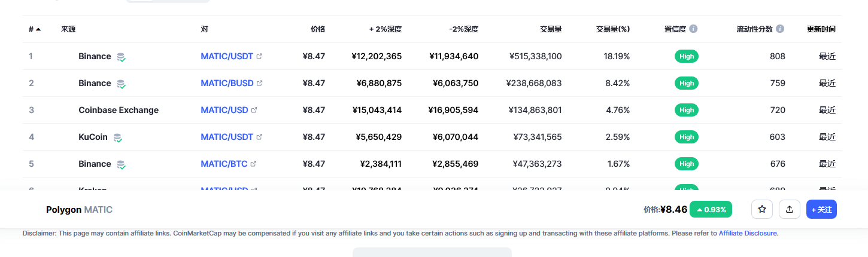Click external link icon beside MATIC/USDT Binance
Screen dimensions: 868x257
(x=259, y=56)
